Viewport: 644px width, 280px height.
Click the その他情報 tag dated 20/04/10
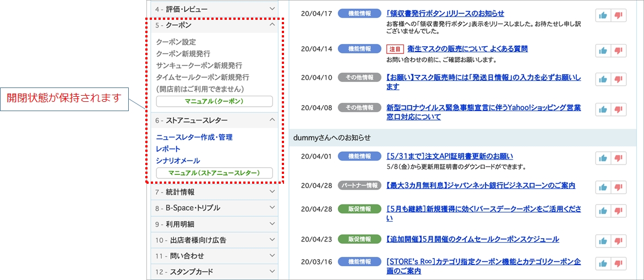[x=359, y=77]
